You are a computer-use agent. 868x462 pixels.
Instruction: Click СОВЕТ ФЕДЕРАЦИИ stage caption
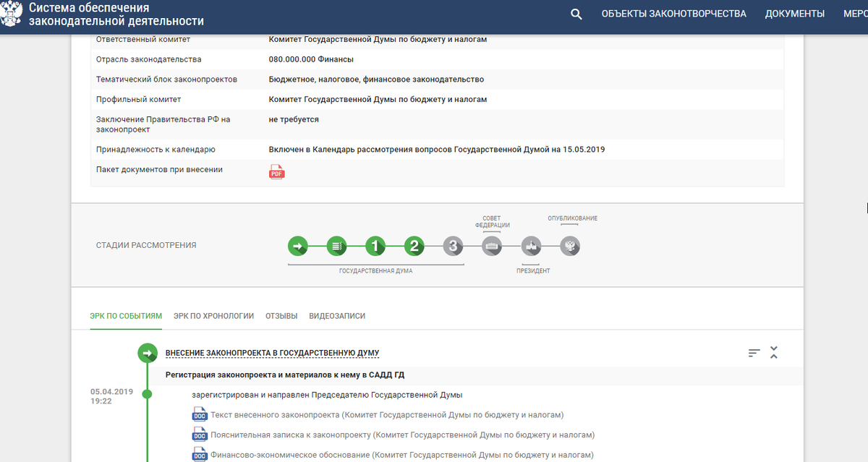pyautogui.click(x=493, y=222)
